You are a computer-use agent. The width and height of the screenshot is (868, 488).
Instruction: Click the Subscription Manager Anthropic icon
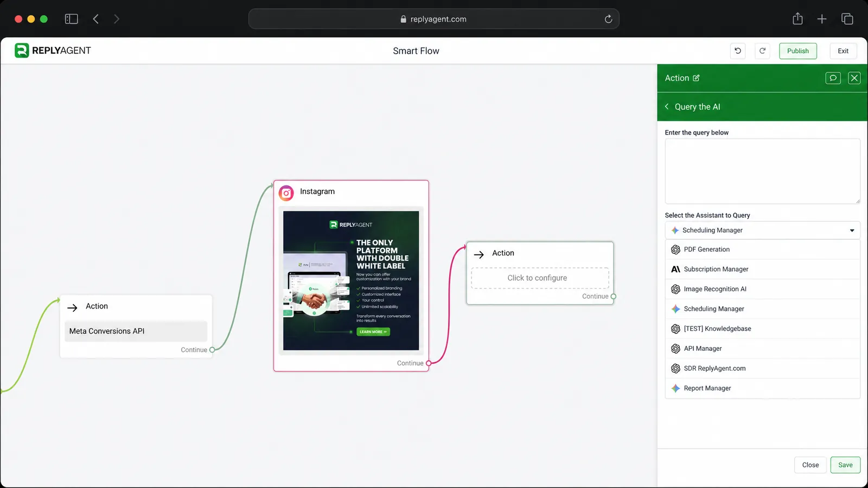(675, 269)
